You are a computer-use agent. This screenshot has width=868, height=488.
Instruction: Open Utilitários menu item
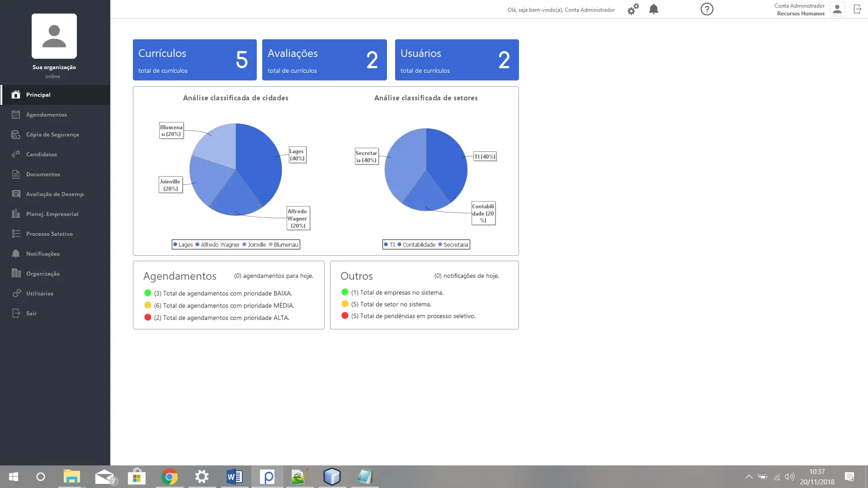[x=55, y=293]
